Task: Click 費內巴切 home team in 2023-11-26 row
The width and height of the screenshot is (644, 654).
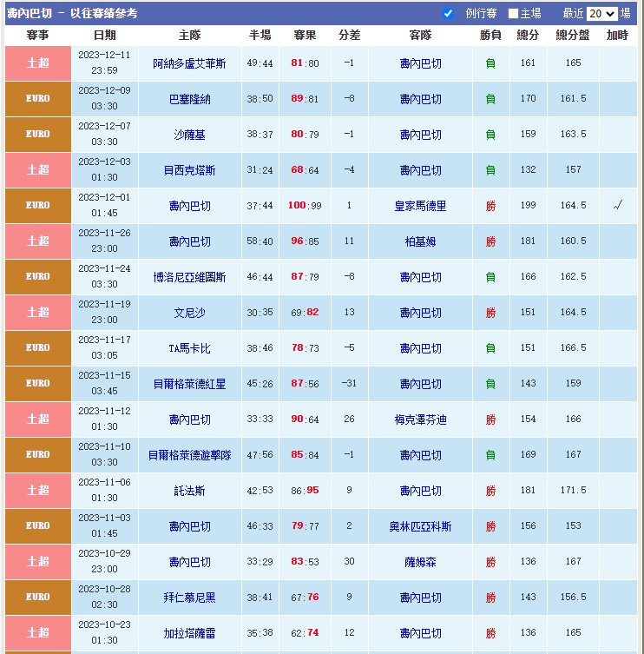Action: pyautogui.click(x=189, y=241)
